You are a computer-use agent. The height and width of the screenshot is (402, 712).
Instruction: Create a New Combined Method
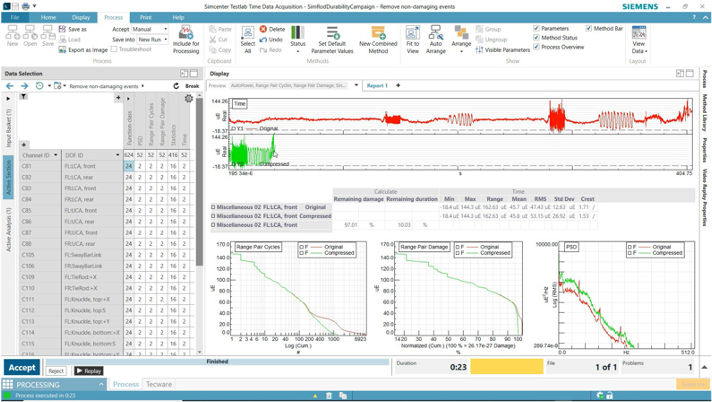[378, 33]
